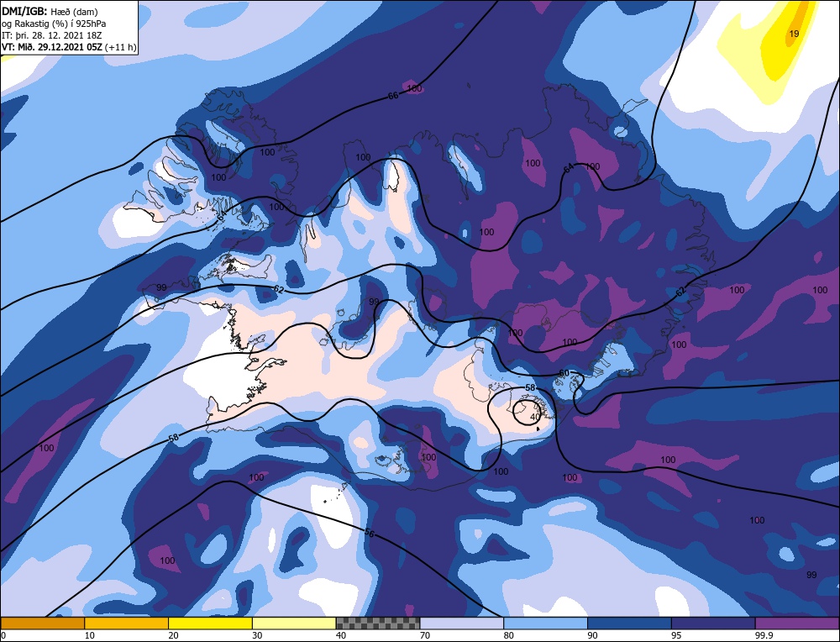The image size is (840, 642).
Task: Click the '(+11 h)' forecast offset text
Action: point(121,47)
